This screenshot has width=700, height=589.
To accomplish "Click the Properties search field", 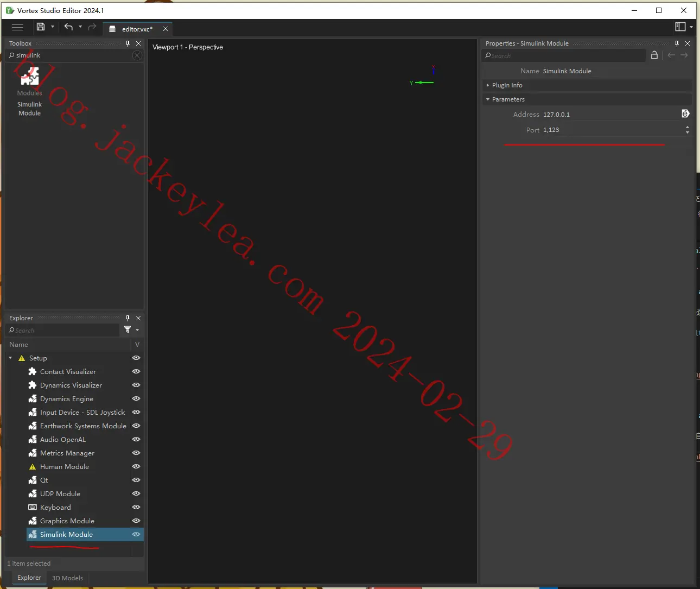I will (x=563, y=55).
